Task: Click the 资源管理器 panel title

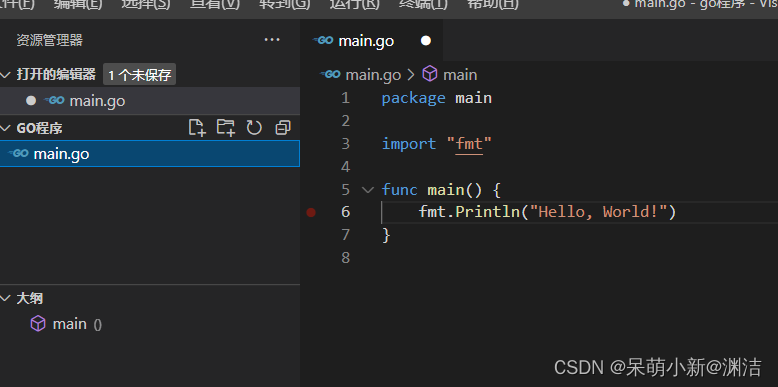Action: (x=50, y=40)
